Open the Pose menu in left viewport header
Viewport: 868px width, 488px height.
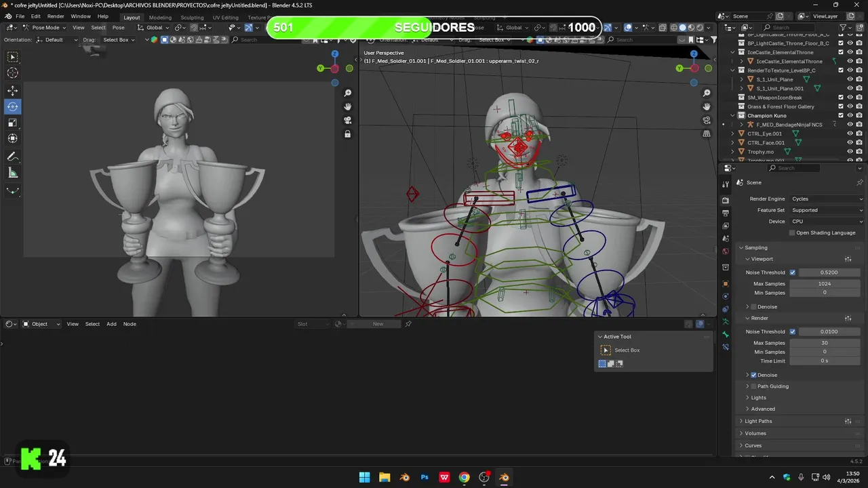[x=118, y=28]
